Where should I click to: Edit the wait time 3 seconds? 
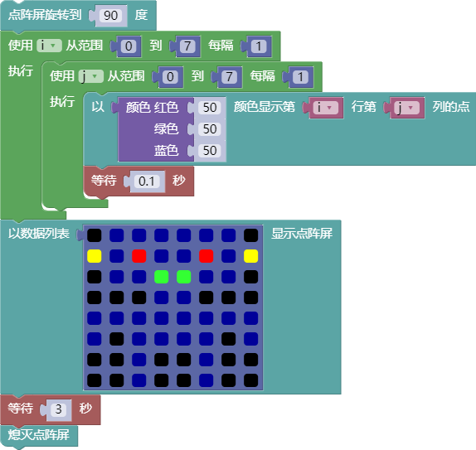click(59, 409)
